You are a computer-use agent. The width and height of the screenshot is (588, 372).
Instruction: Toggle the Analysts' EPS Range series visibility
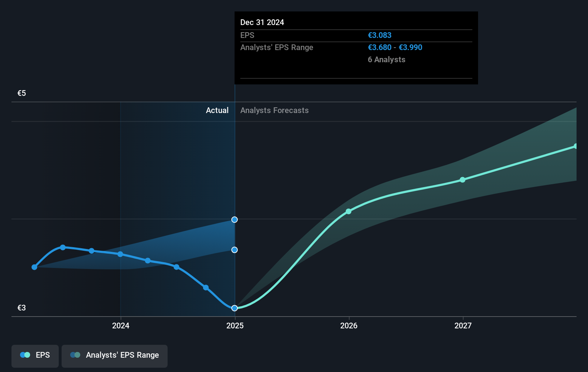click(x=115, y=356)
